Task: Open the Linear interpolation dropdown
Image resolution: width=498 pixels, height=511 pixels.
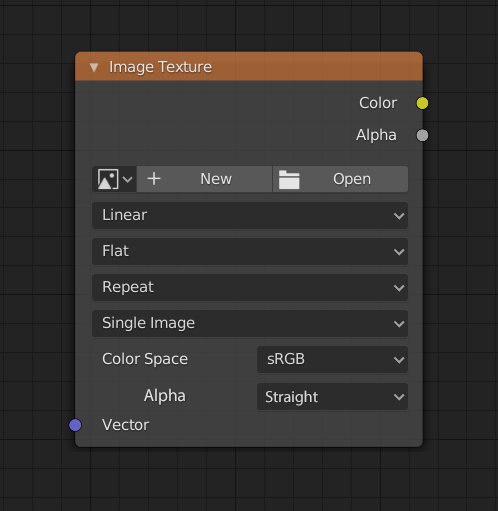Action: 250,215
